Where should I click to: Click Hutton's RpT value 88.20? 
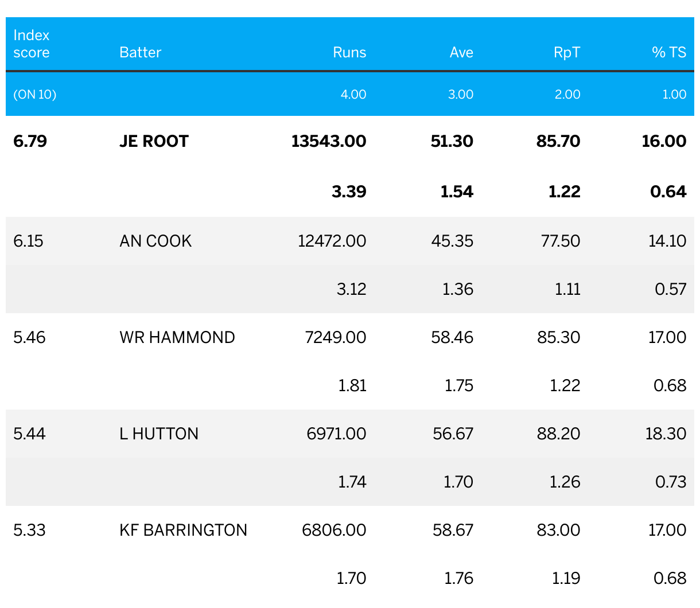click(x=558, y=434)
